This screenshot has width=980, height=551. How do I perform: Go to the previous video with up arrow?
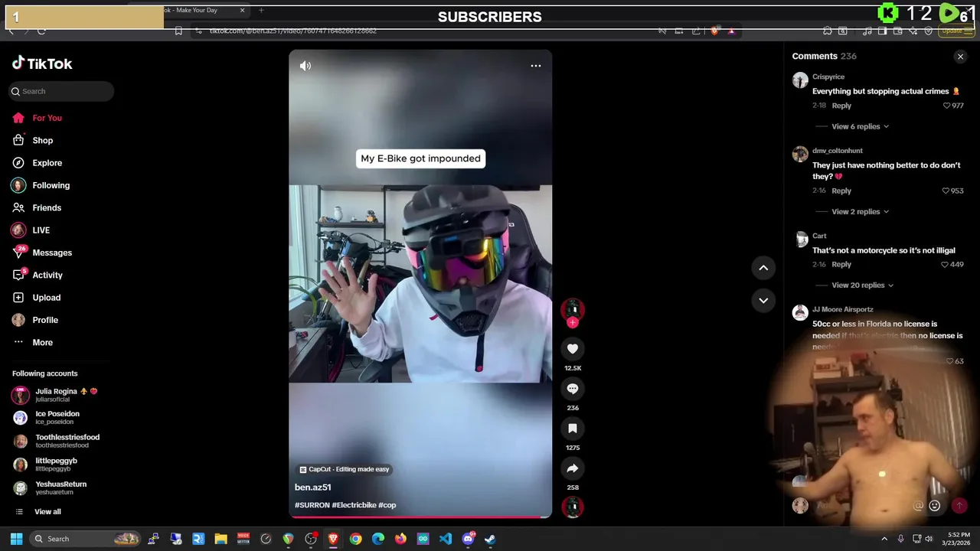(x=763, y=268)
